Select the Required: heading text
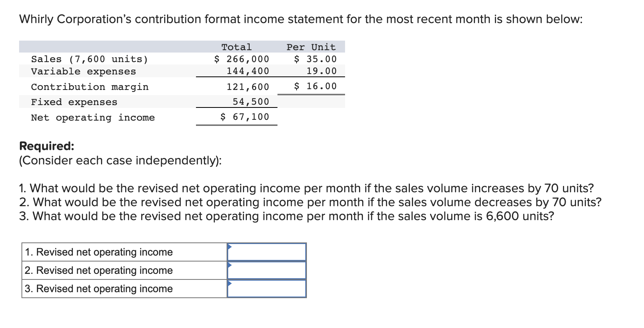644x328 pixels. click(47, 146)
